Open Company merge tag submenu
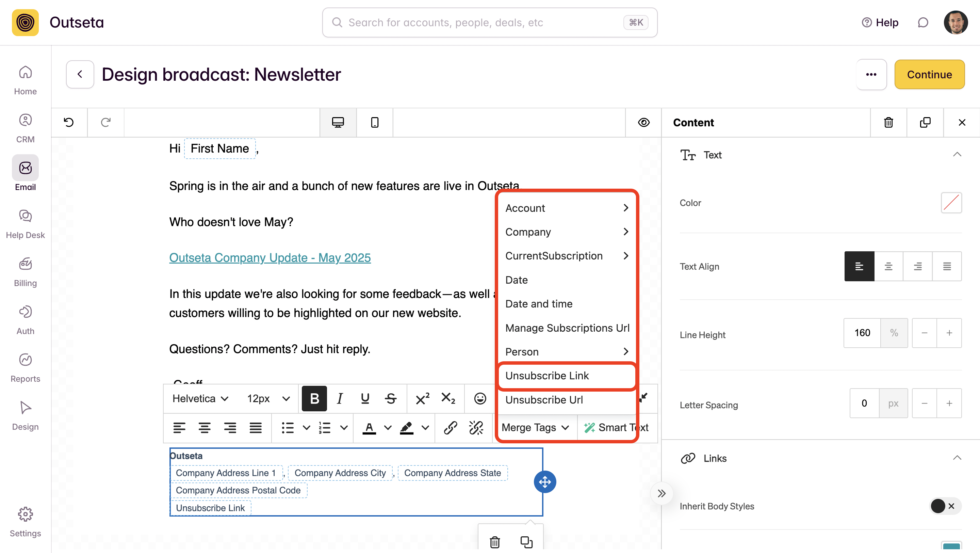The image size is (980, 553). tap(567, 232)
